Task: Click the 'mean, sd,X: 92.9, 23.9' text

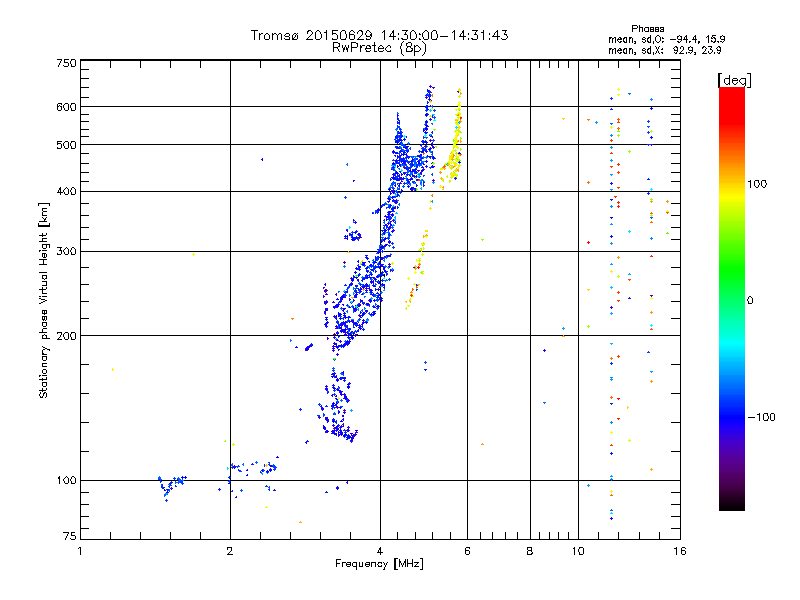Action: tap(665, 50)
